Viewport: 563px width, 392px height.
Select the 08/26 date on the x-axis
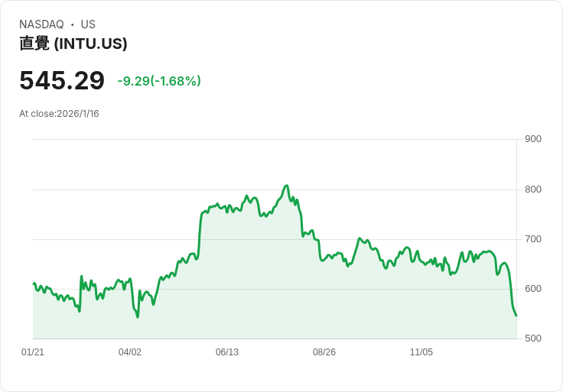[x=324, y=352]
